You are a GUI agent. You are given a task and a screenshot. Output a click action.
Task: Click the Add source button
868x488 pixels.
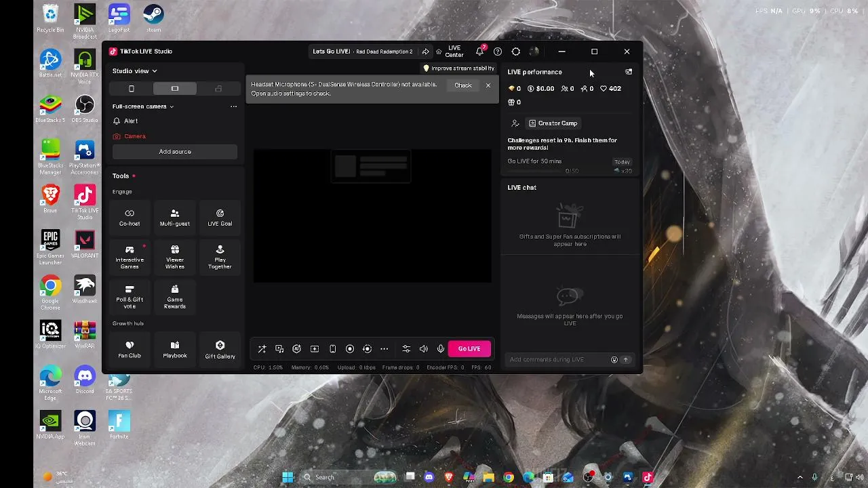pyautogui.click(x=175, y=152)
